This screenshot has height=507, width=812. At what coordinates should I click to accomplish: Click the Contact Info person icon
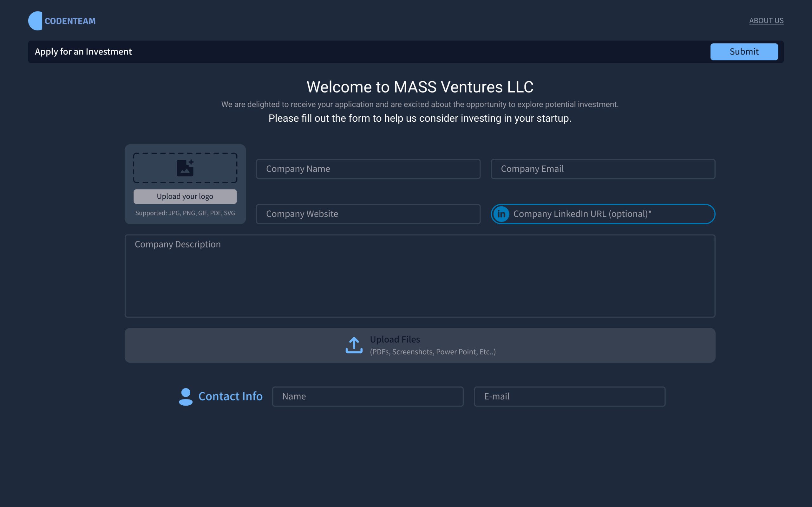click(185, 396)
